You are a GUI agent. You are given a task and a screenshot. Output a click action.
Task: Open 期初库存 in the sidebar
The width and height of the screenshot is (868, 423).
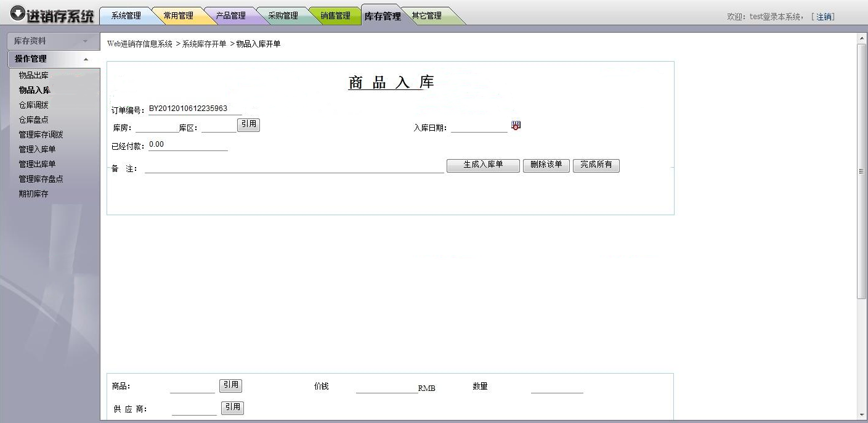34,194
